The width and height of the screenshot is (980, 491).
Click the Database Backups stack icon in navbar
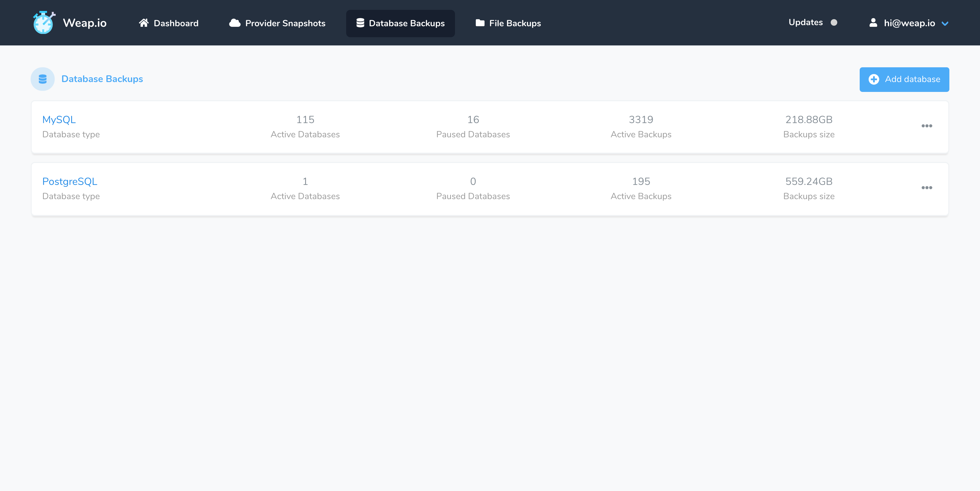pyautogui.click(x=360, y=23)
